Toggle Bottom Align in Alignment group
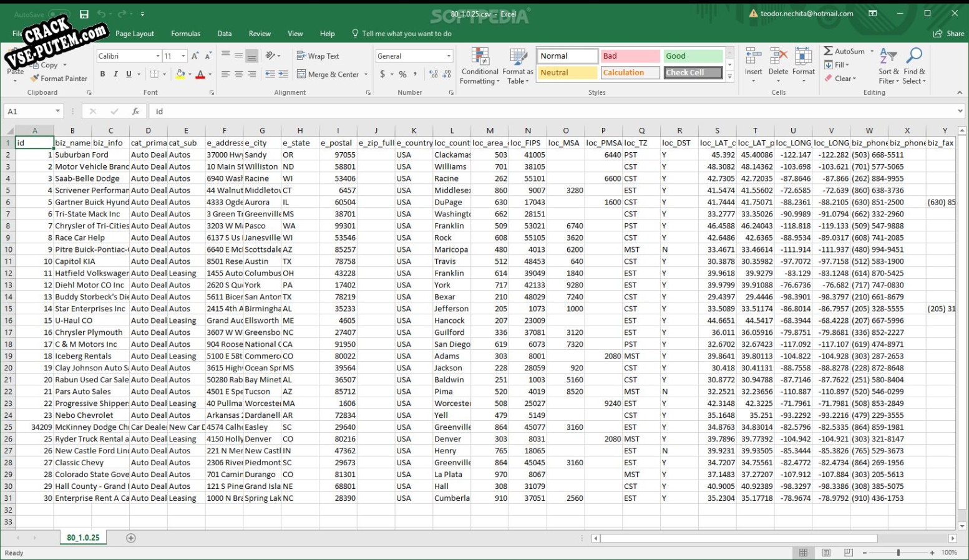 [251, 56]
